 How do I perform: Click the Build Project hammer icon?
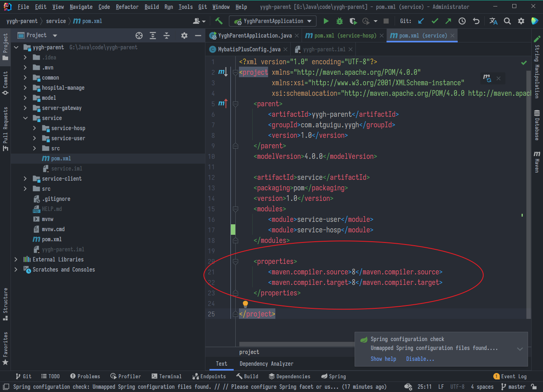point(219,21)
